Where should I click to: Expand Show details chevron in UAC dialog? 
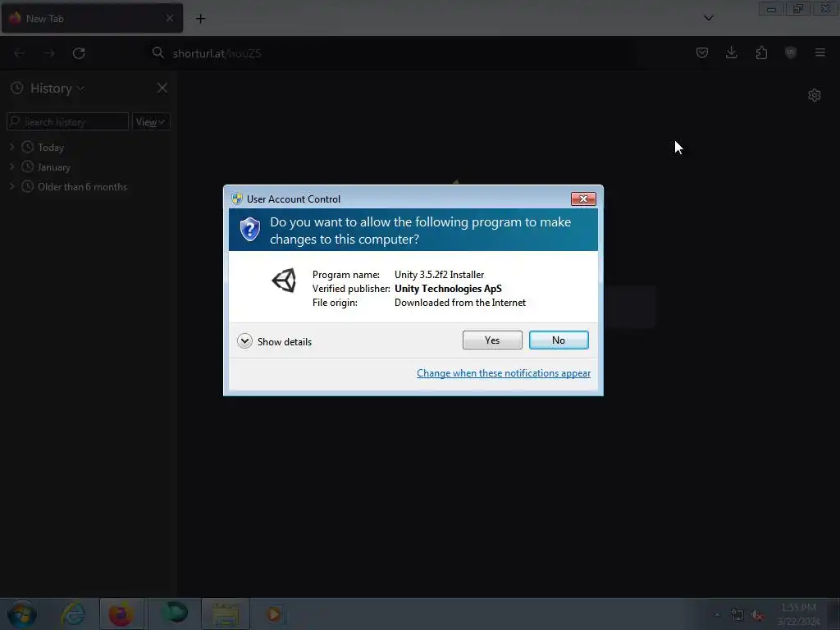coord(244,341)
